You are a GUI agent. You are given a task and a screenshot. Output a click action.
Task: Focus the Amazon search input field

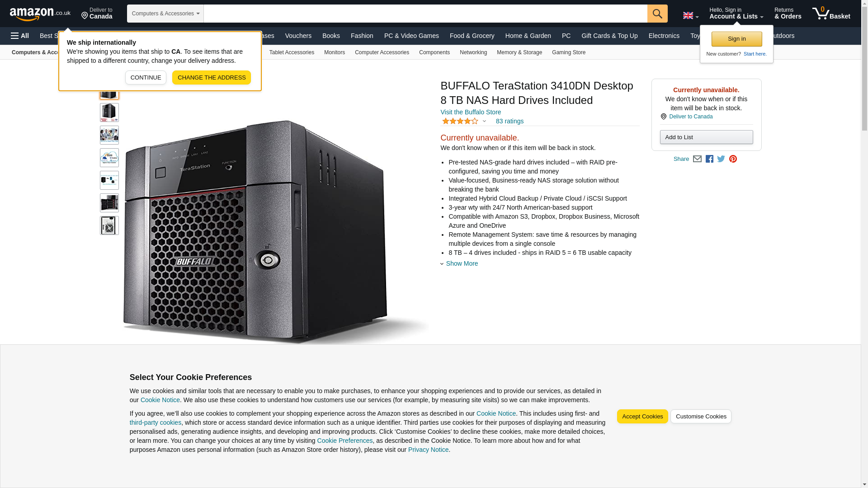[425, 14]
